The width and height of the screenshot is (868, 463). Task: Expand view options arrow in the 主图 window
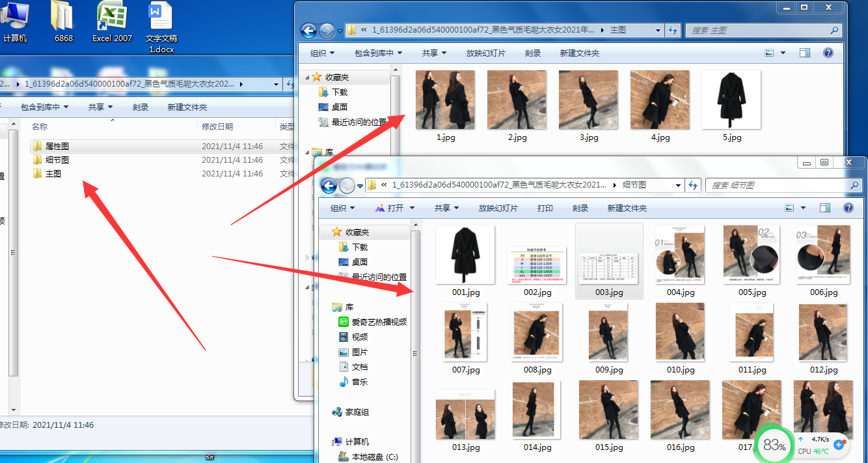(783, 53)
